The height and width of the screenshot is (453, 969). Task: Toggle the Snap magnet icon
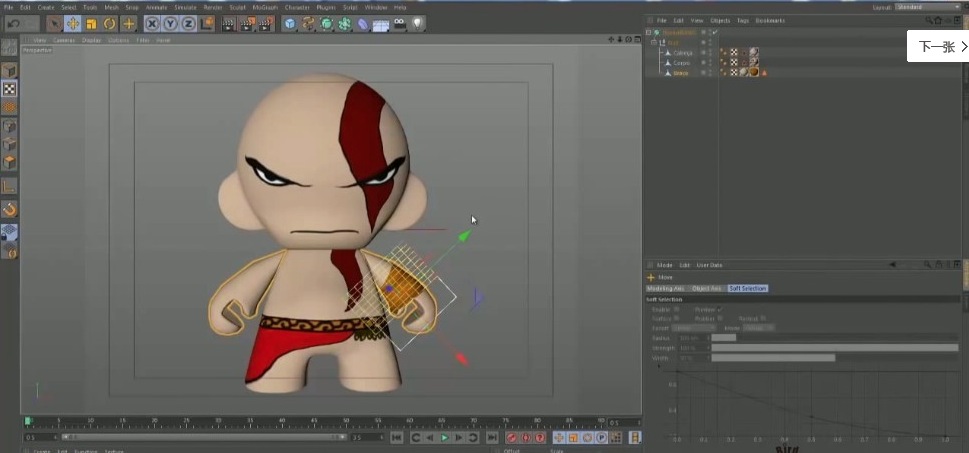(9, 209)
